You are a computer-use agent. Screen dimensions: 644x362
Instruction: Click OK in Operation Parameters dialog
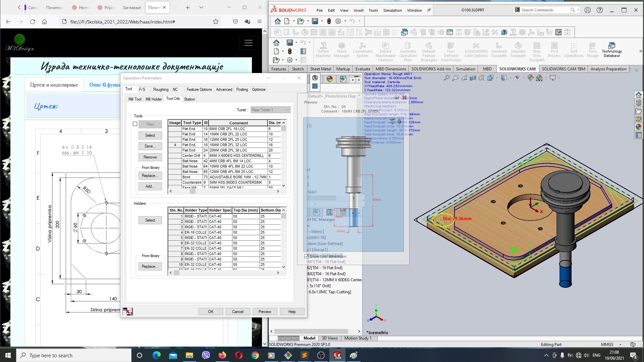click(x=211, y=312)
